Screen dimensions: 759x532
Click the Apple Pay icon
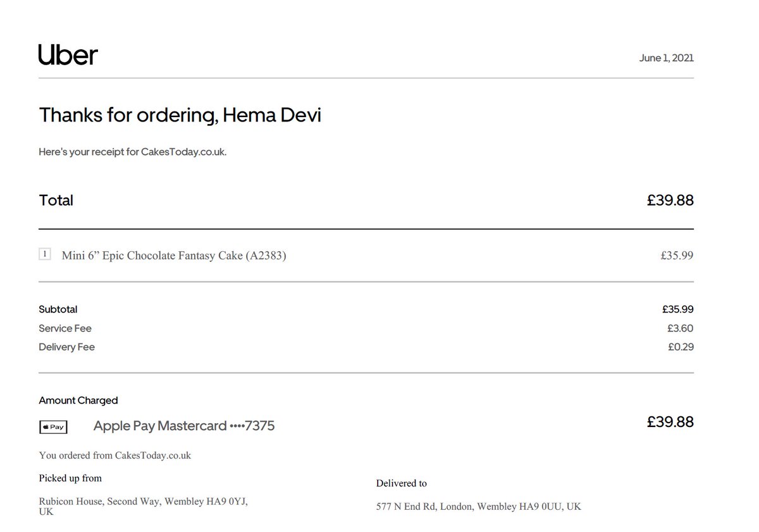pos(53,427)
